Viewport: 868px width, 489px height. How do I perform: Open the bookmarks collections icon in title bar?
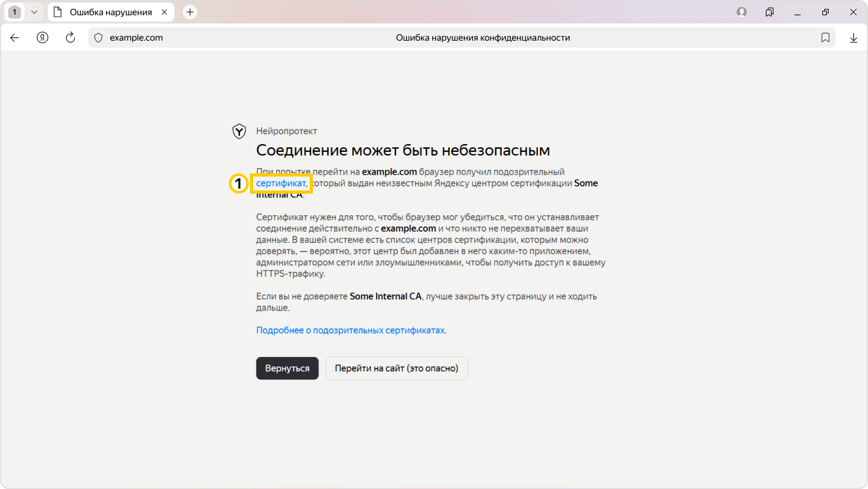(770, 12)
